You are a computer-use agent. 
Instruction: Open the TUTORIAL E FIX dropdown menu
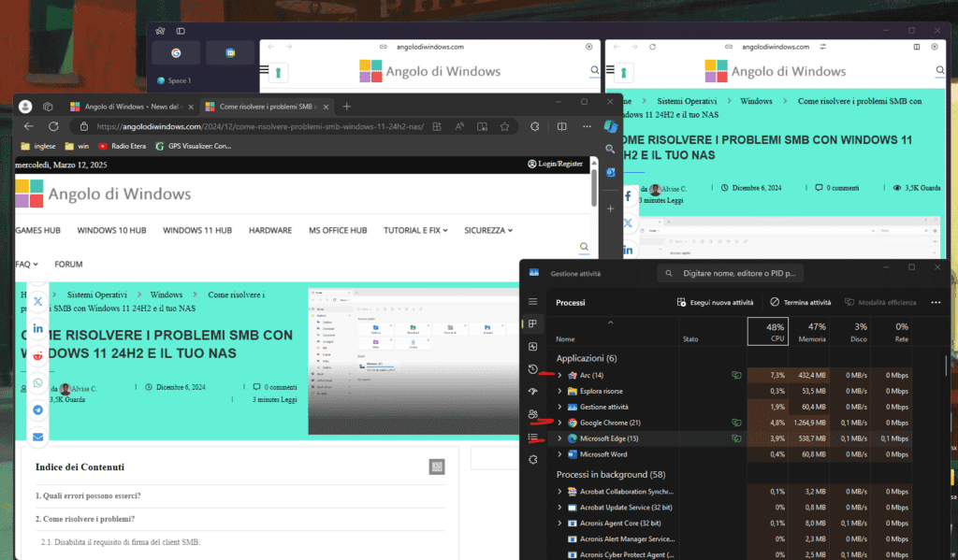[x=415, y=230]
